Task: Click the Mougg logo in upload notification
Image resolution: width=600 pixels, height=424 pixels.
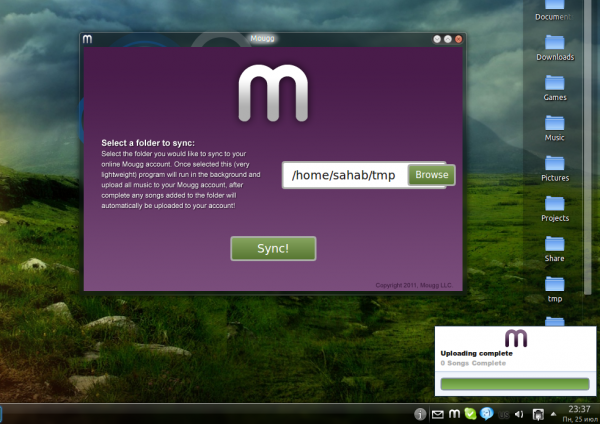Action: 516,338
